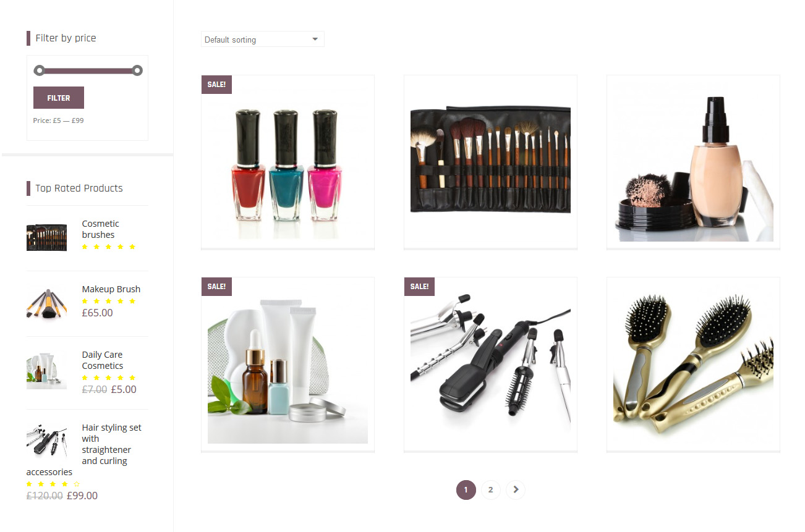Image resolution: width=805 pixels, height=532 pixels.
Task: Grab the minimum price slider handle
Action: [39, 70]
